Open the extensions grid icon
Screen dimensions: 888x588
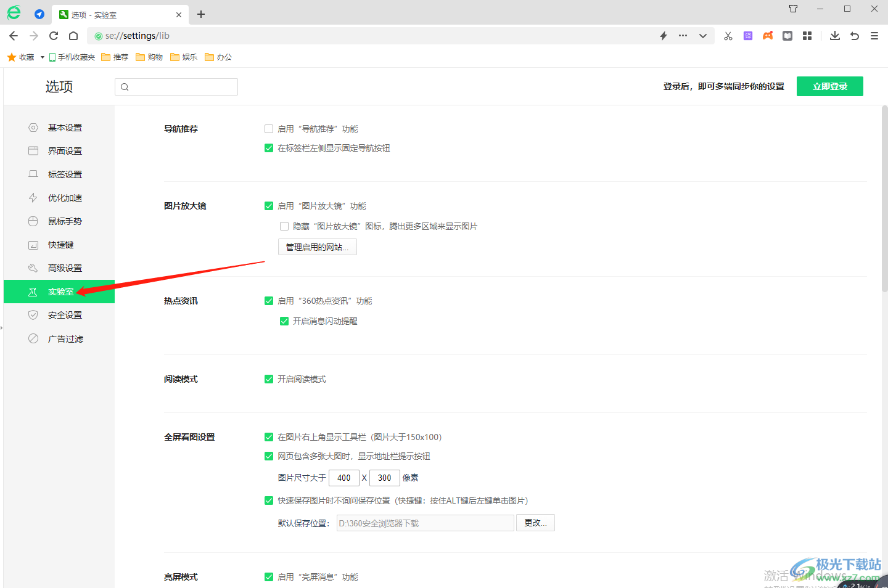click(x=807, y=36)
